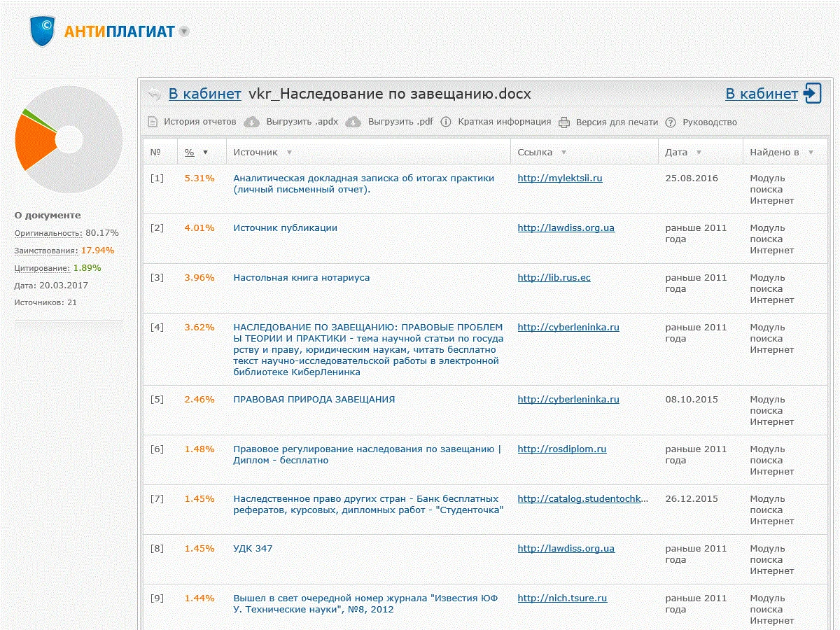840x630 pixels.
Task: Expand the Ссылка column filter arrow
Action: tap(563, 153)
